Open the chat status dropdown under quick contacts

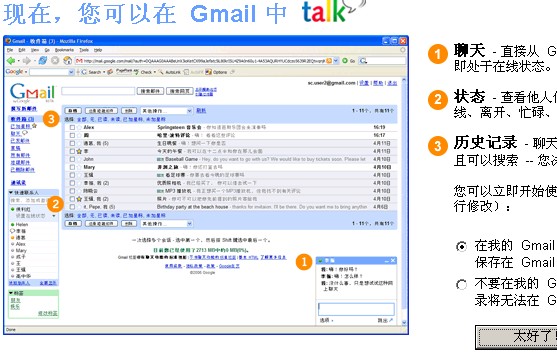point(54,216)
